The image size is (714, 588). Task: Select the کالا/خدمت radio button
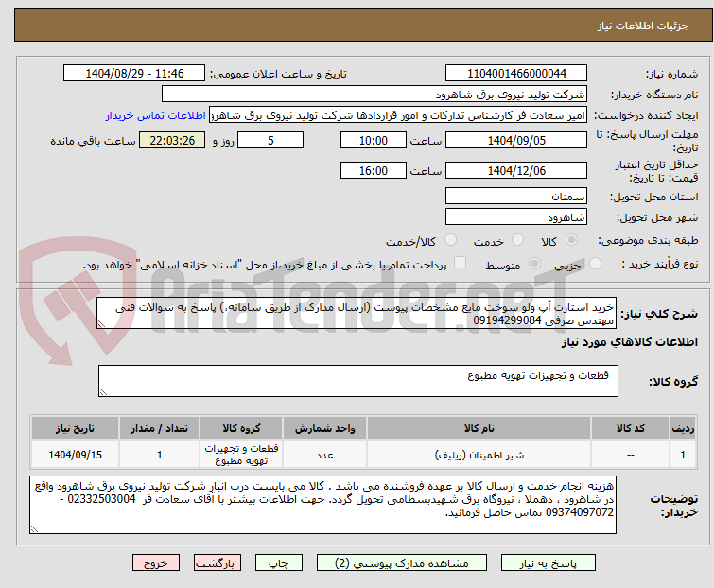click(x=450, y=240)
